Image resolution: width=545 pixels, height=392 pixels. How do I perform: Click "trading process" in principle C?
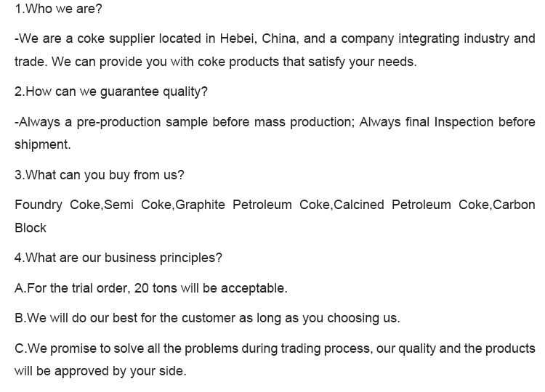pos(330,348)
